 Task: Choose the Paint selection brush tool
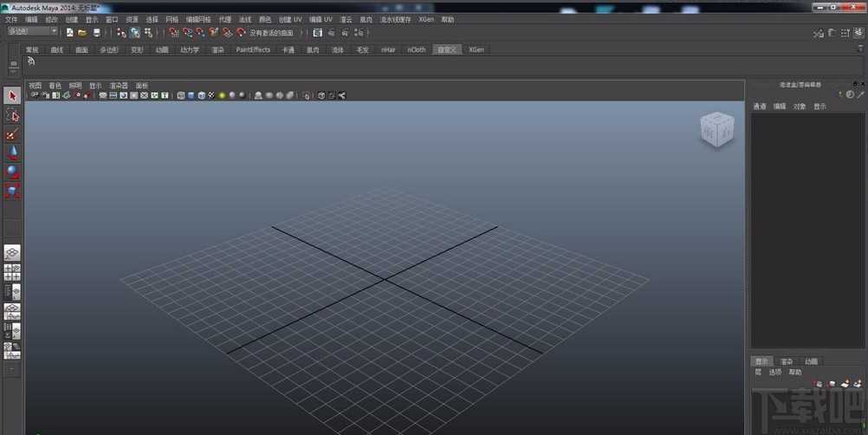pyautogui.click(x=12, y=134)
